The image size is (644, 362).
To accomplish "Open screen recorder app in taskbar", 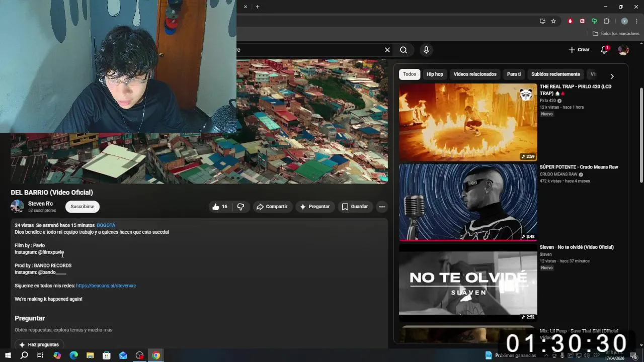I will (140, 355).
